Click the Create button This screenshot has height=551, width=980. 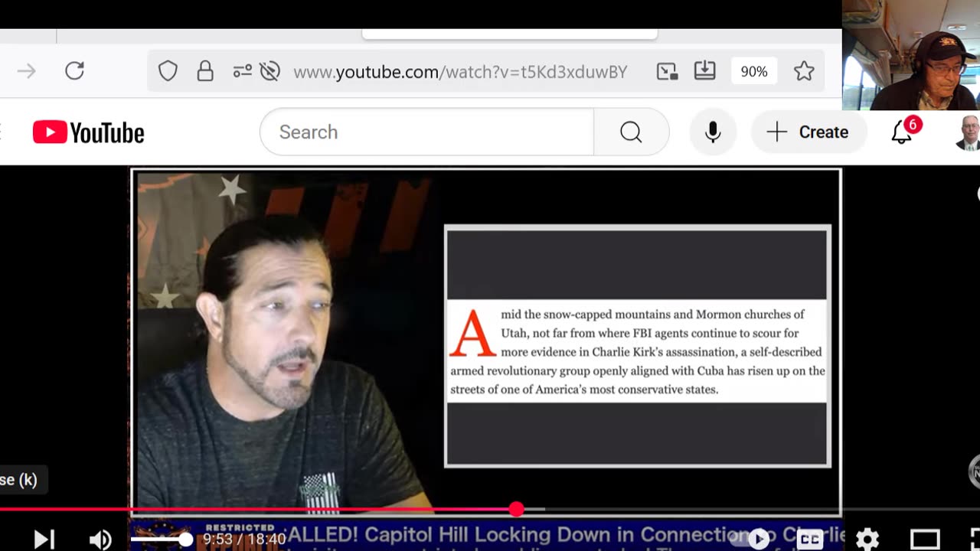[808, 132]
